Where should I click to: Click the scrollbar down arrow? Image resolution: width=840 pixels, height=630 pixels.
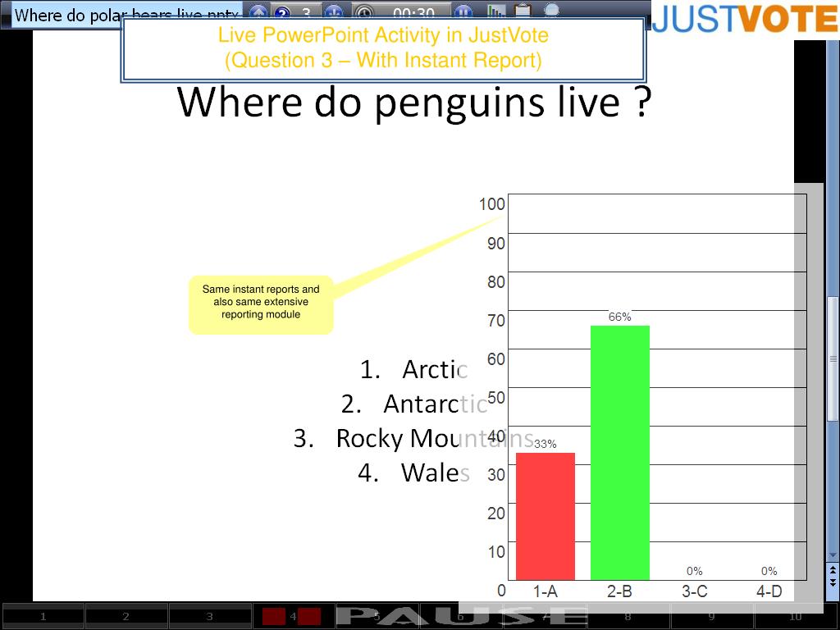point(833,555)
